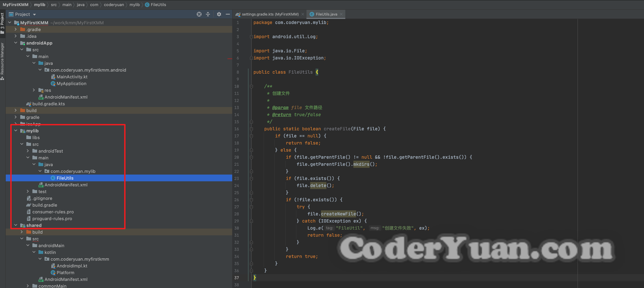Click the @return Javadoc tag
The image size is (644, 288).
point(281,115)
